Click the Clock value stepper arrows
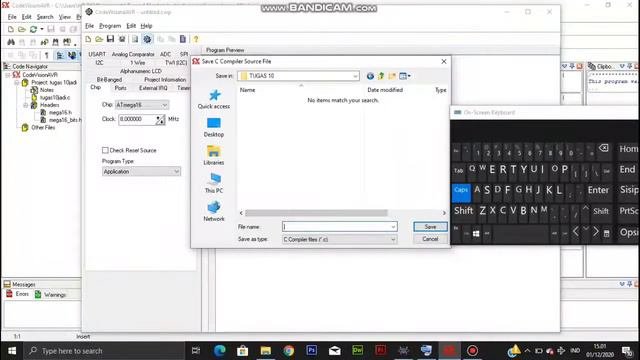 click(160, 120)
